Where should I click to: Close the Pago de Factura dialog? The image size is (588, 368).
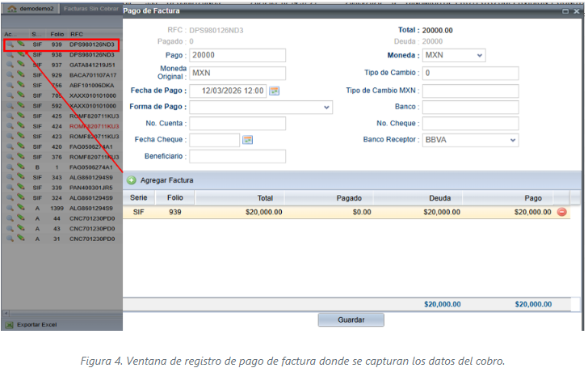pos(577,11)
